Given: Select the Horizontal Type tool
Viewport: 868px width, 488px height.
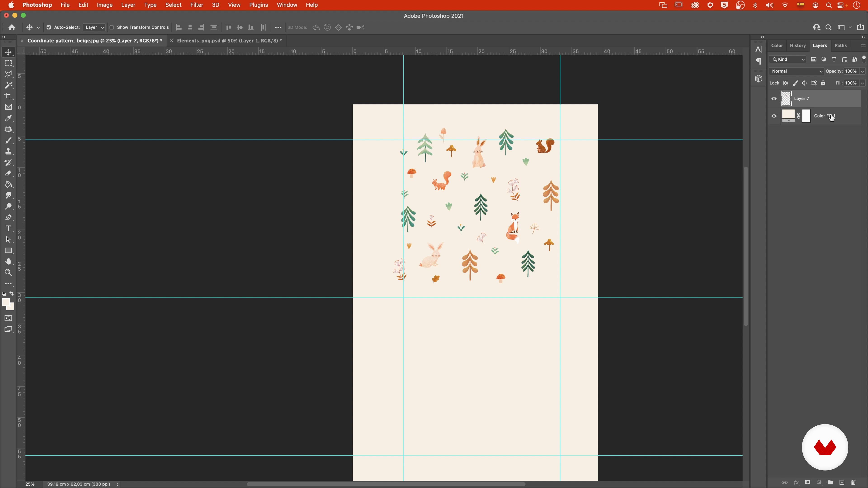Looking at the screenshot, I should [8, 229].
